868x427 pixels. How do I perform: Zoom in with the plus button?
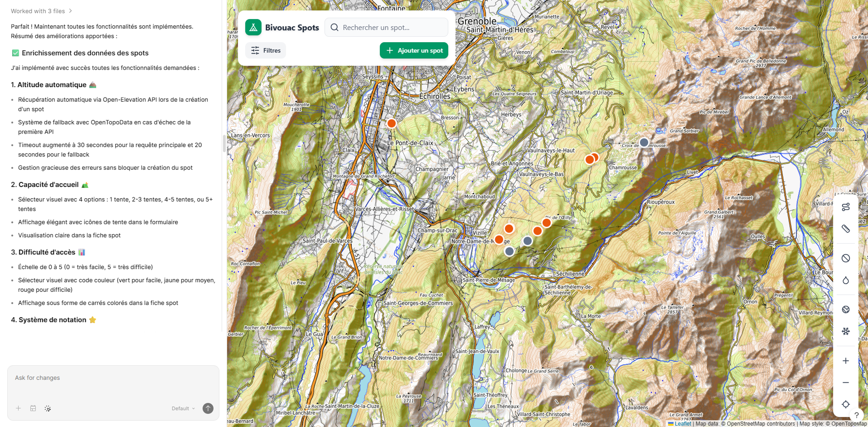tap(845, 361)
